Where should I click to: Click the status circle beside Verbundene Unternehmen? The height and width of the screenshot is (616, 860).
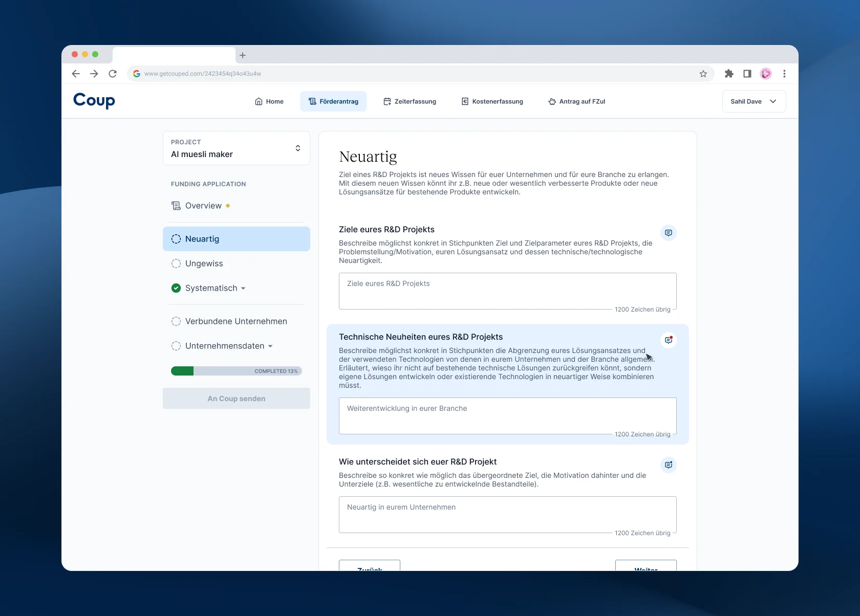[176, 321]
